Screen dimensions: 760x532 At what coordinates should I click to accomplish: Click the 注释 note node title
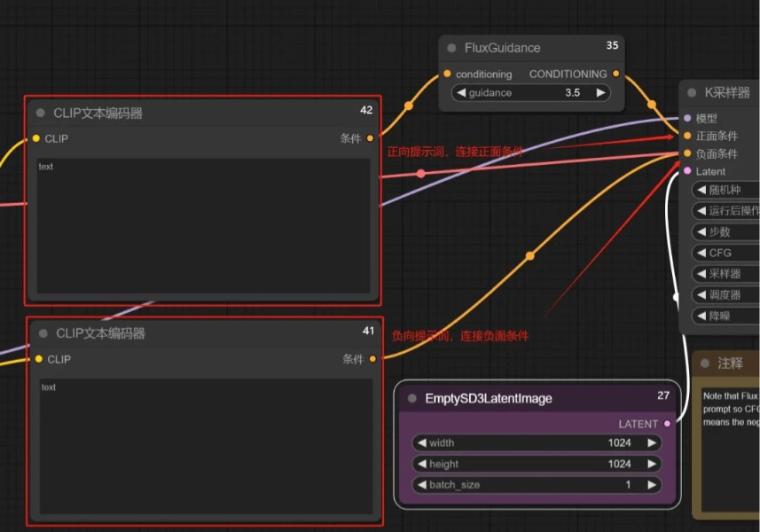[730, 364]
